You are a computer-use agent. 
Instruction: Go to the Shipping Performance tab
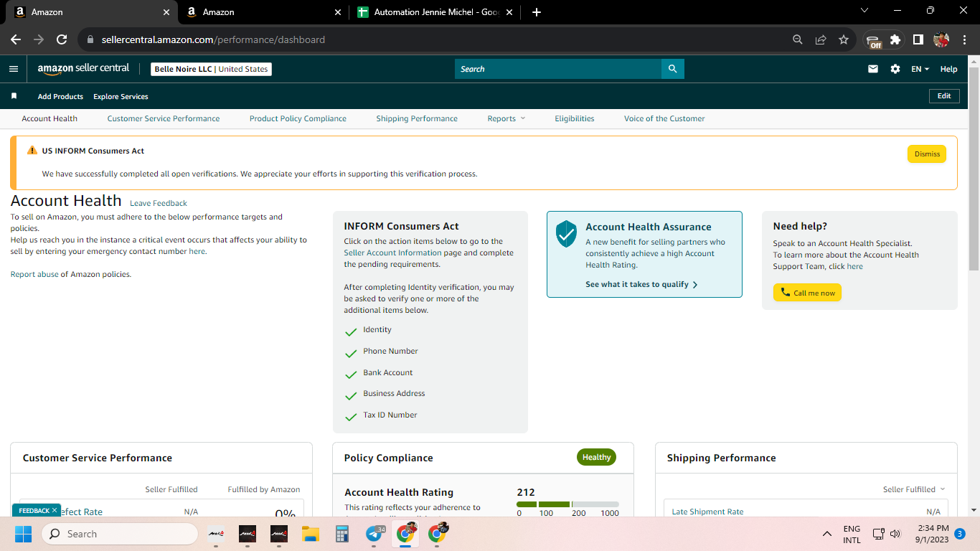click(x=417, y=118)
